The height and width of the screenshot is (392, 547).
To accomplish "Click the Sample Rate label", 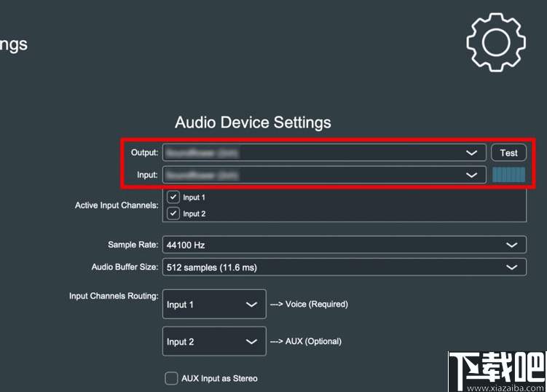I will tap(133, 245).
